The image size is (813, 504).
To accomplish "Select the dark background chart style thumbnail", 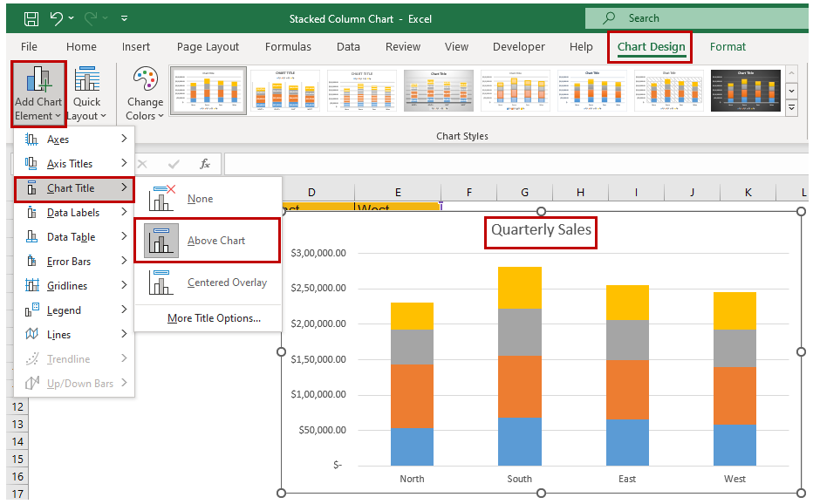I will tap(746, 91).
